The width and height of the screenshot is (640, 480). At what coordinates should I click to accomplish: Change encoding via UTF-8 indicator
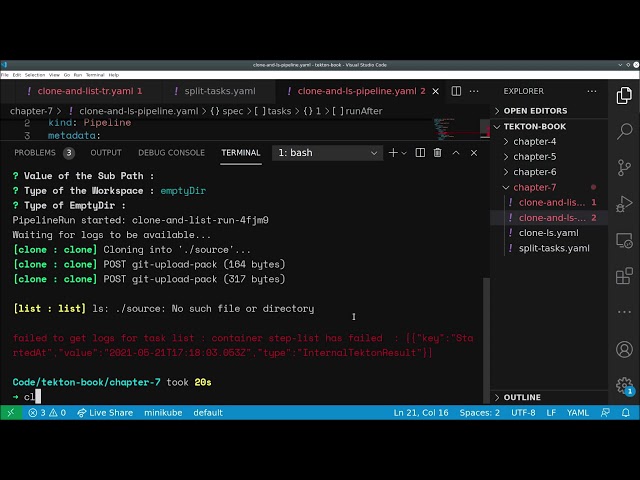[523, 413]
